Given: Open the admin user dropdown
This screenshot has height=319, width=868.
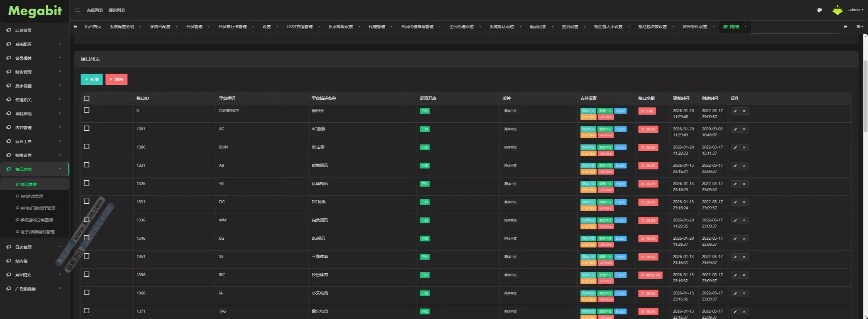Looking at the screenshot, I should (856, 10).
